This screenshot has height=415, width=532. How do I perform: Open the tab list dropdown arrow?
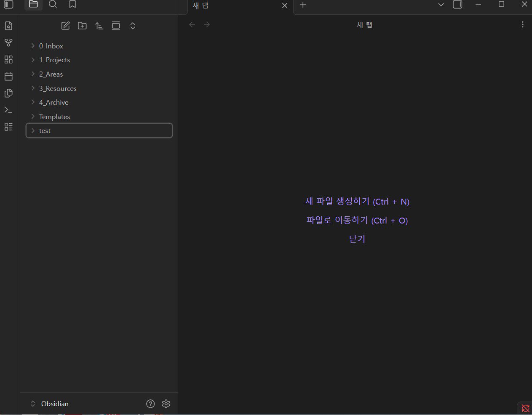pos(441,5)
